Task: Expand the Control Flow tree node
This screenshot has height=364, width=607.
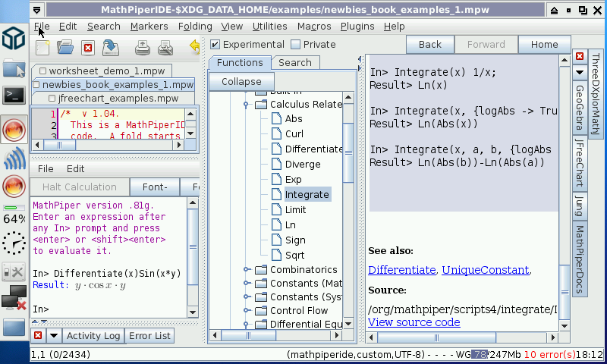Action: (x=246, y=310)
